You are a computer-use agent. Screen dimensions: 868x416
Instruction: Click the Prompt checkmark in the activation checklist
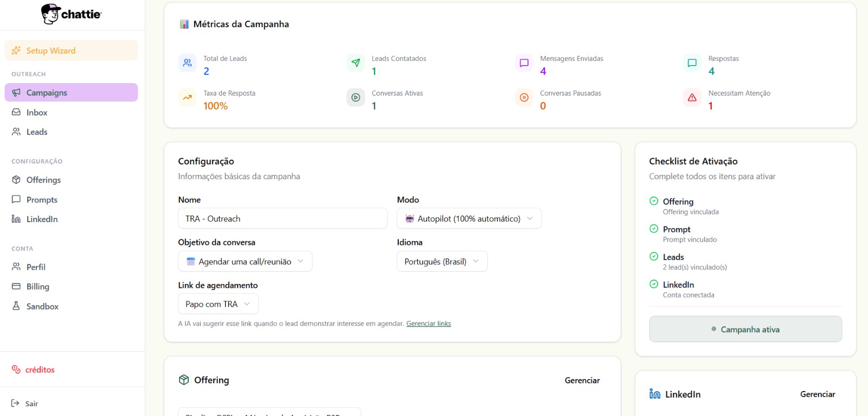pyautogui.click(x=654, y=229)
